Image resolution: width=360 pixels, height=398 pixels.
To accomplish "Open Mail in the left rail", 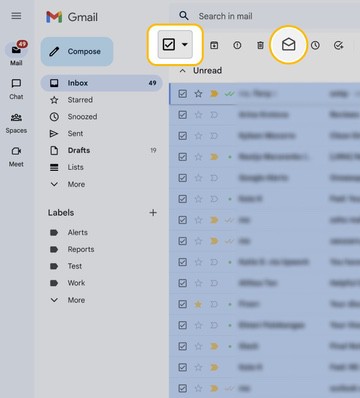I will (x=16, y=54).
